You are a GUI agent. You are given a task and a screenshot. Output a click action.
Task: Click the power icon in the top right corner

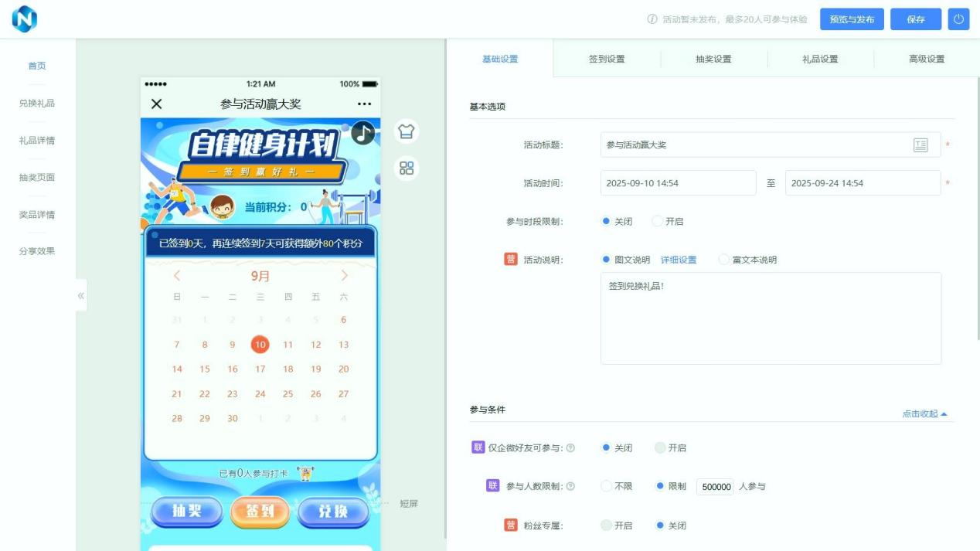tap(958, 19)
